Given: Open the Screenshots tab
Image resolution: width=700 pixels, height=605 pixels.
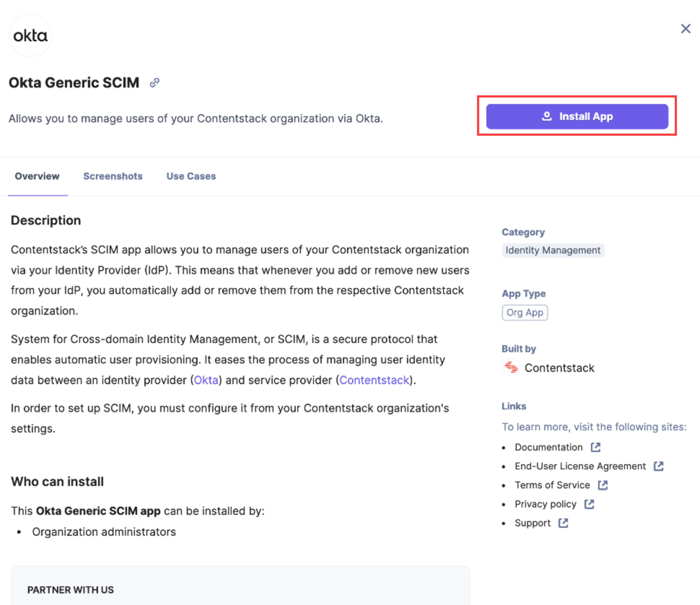Looking at the screenshot, I should pos(113,176).
